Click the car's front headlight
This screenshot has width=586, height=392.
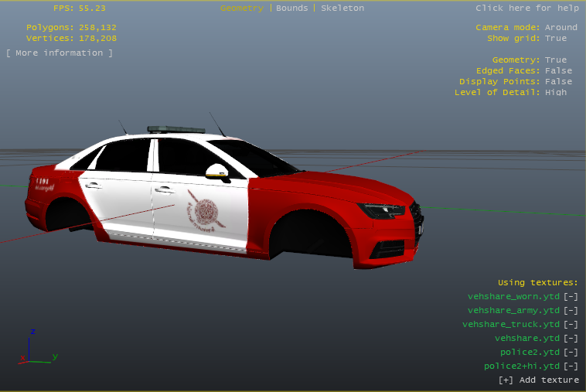click(x=381, y=210)
